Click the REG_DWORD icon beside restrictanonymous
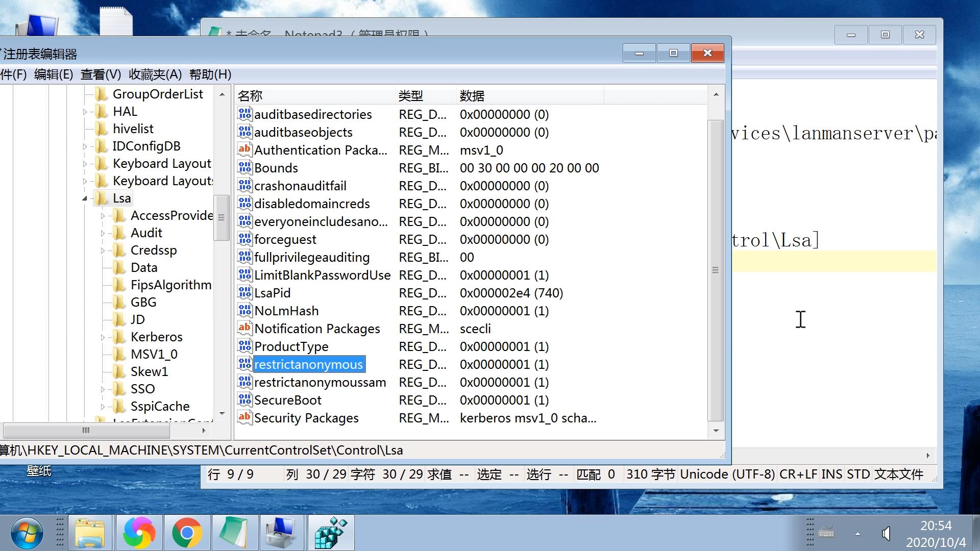980x551 pixels. click(x=244, y=364)
